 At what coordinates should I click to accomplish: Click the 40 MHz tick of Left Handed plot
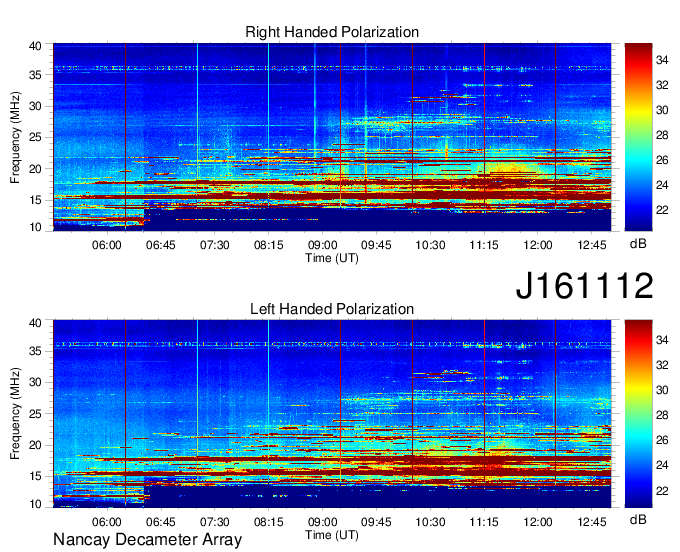tap(35, 323)
